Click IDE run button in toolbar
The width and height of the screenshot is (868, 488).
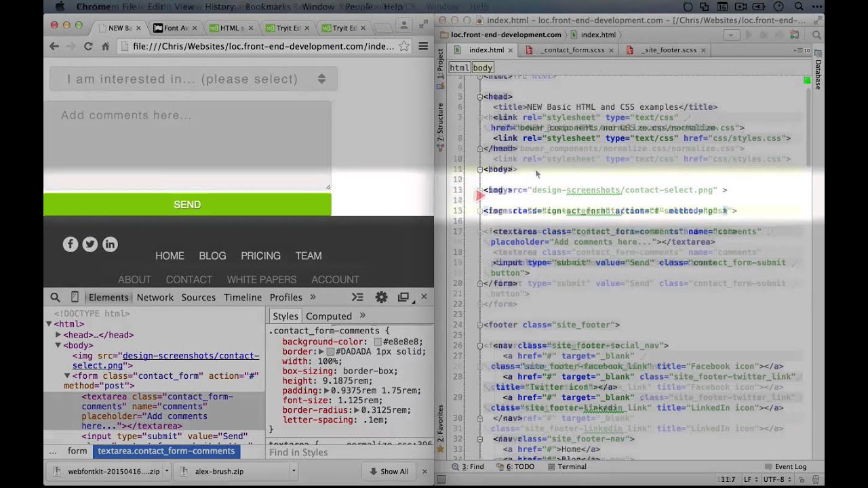pos(749,35)
